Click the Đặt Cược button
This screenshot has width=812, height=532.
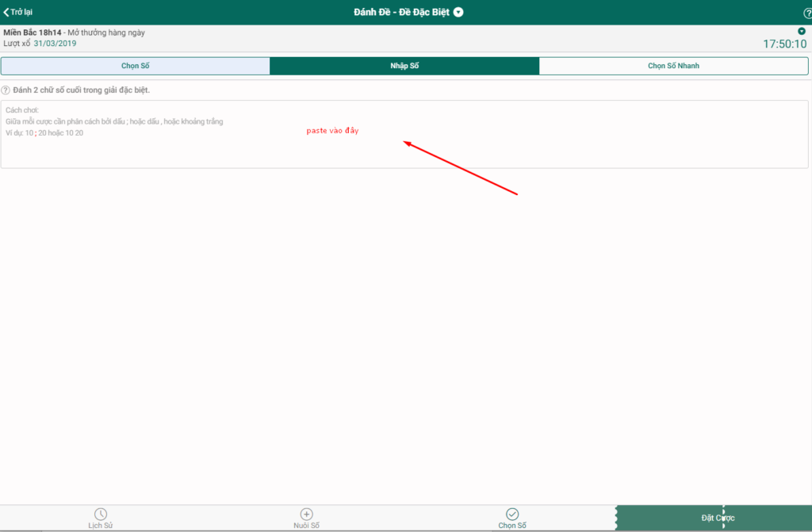[714, 518]
